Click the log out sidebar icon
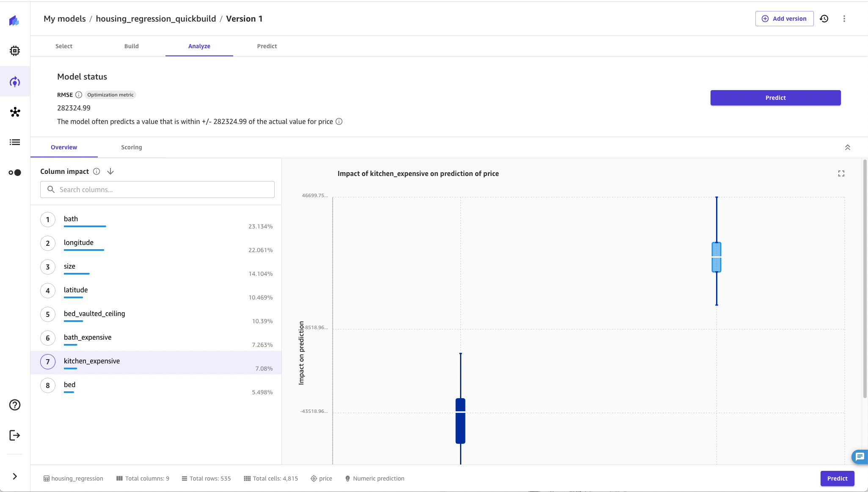Image resolution: width=868 pixels, height=492 pixels. click(x=15, y=435)
